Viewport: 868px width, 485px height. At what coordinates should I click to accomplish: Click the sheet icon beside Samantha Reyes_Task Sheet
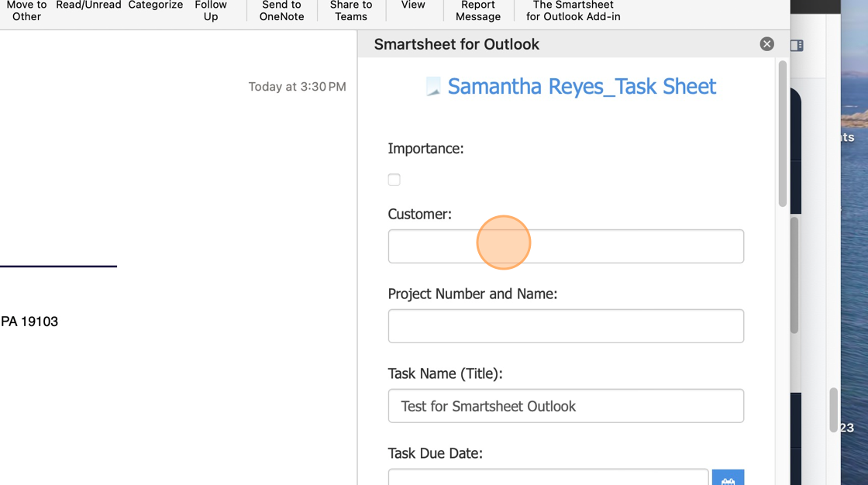433,86
